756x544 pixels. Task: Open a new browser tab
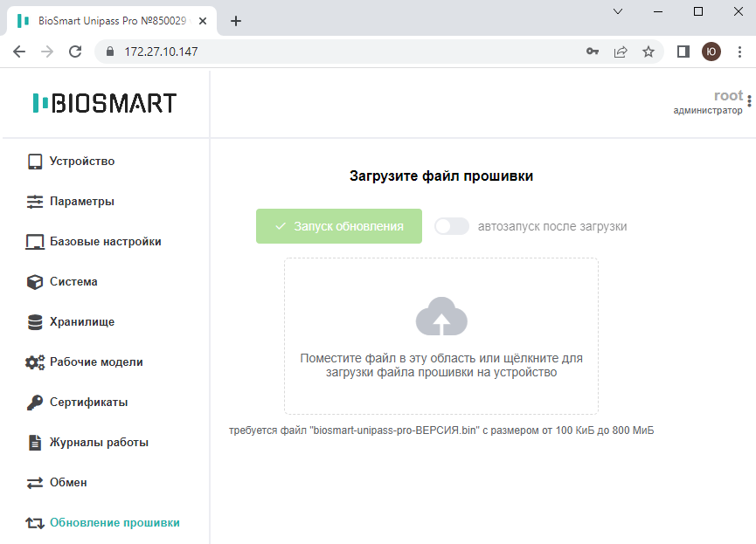coord(236,21)
